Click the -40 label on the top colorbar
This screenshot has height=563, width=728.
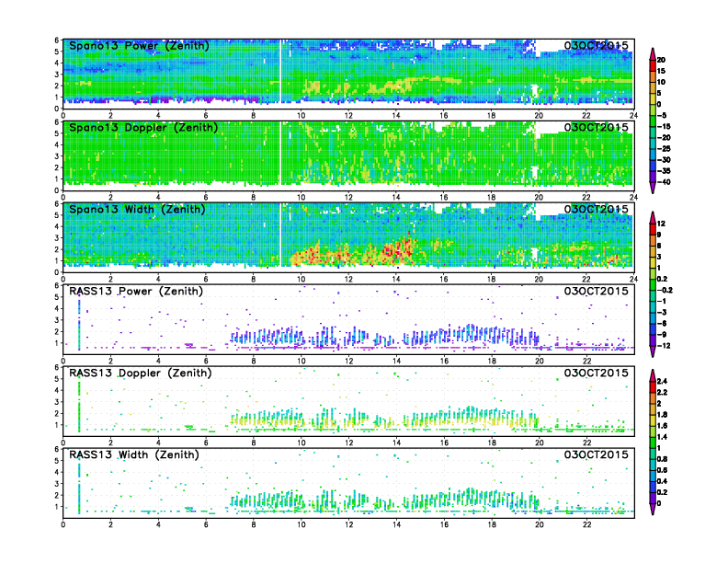(664, 182)
